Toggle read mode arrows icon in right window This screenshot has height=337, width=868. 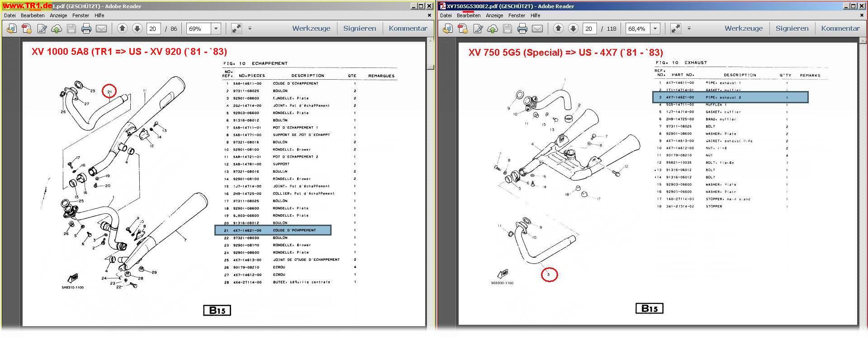pos(676,29)
